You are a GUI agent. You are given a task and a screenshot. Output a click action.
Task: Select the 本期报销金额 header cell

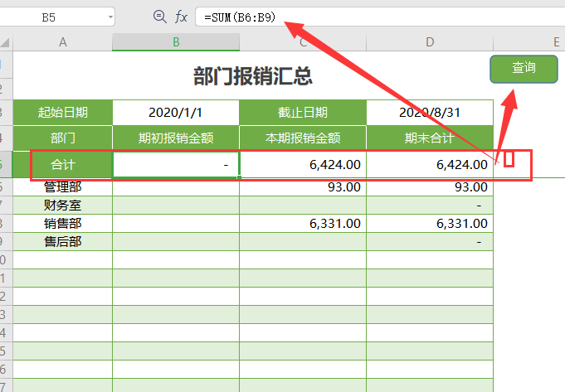tap(303, 138)
